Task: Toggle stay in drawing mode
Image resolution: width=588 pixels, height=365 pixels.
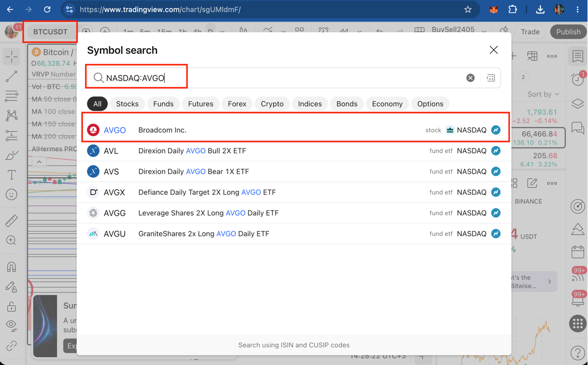Action: [x=11, y=287]
